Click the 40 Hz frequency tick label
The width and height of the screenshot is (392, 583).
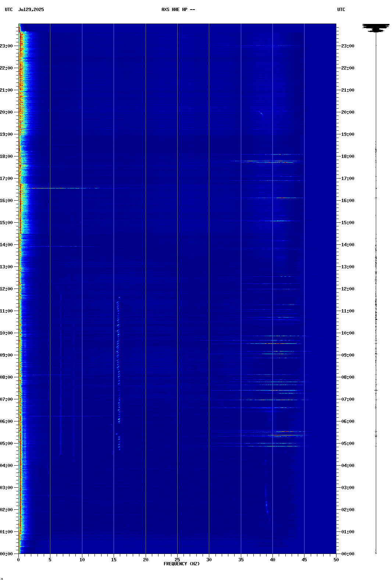click(272, 560)
